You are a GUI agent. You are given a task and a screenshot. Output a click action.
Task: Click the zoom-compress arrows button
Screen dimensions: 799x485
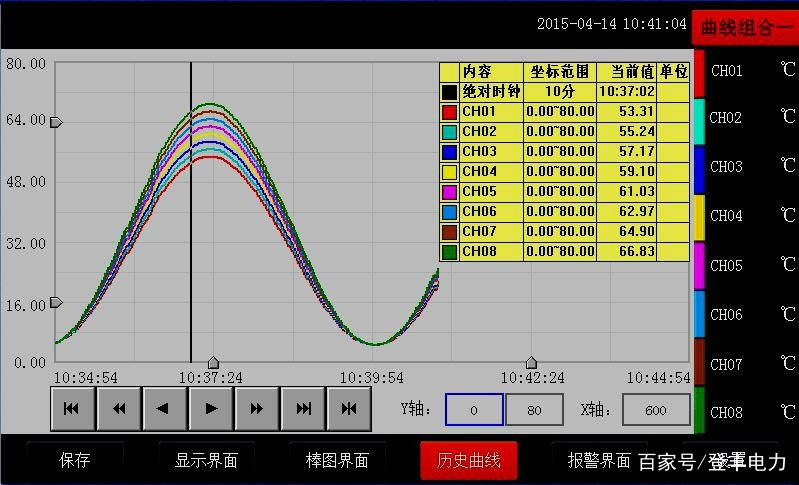click(349, 408)
